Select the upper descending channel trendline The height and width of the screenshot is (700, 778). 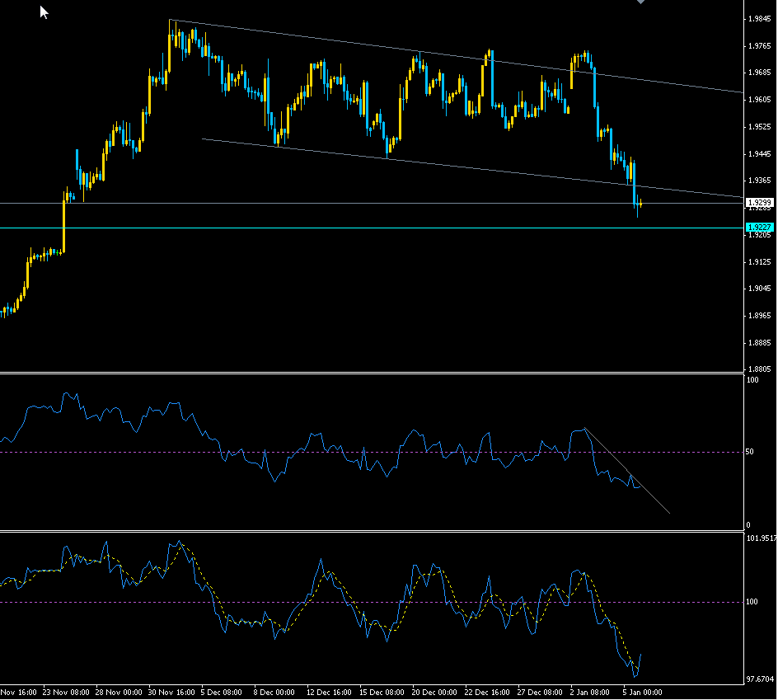tap(457, 56)
